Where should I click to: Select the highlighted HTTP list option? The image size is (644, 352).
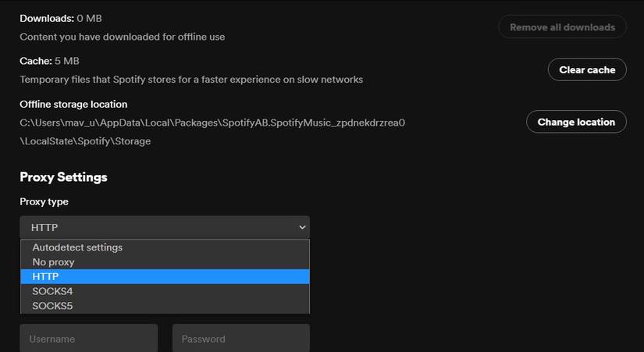click(x=45, y=276)
